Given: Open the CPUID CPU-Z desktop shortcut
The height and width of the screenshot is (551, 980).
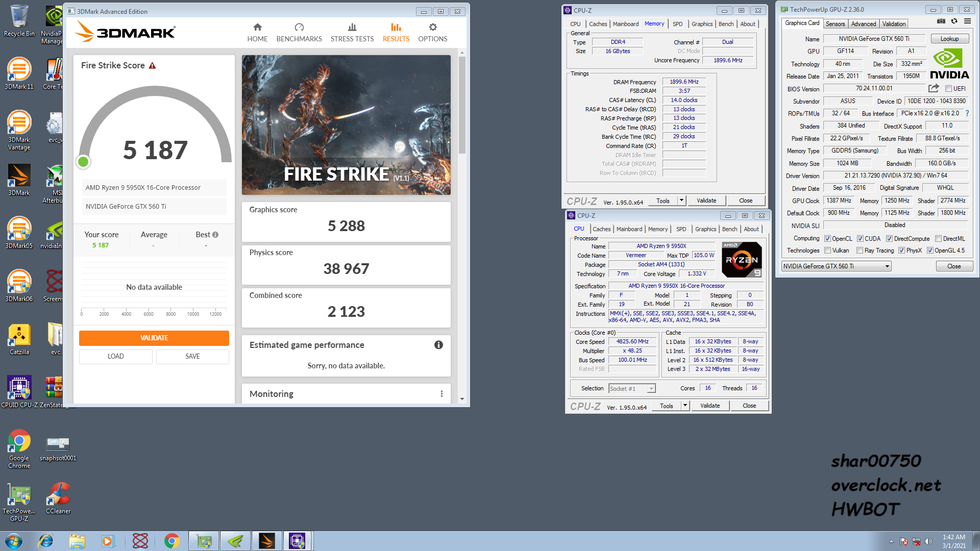Looking at the screenshot, I should coord(19,392).
